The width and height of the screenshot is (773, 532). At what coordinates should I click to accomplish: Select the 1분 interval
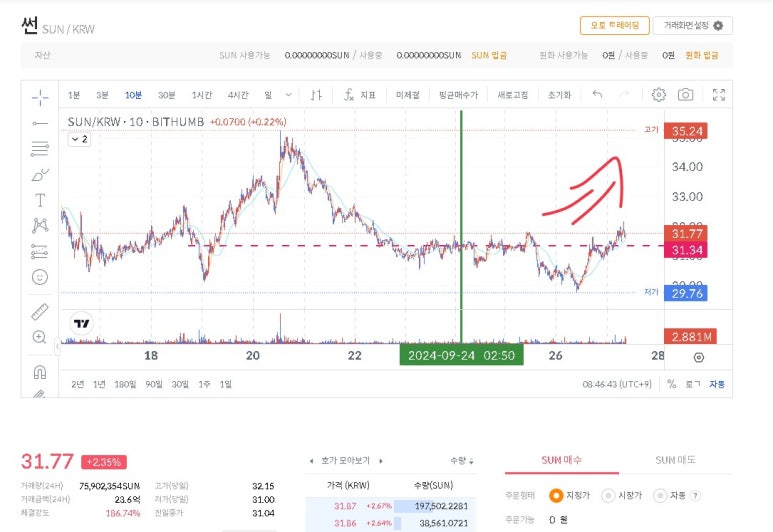(74, 95)
